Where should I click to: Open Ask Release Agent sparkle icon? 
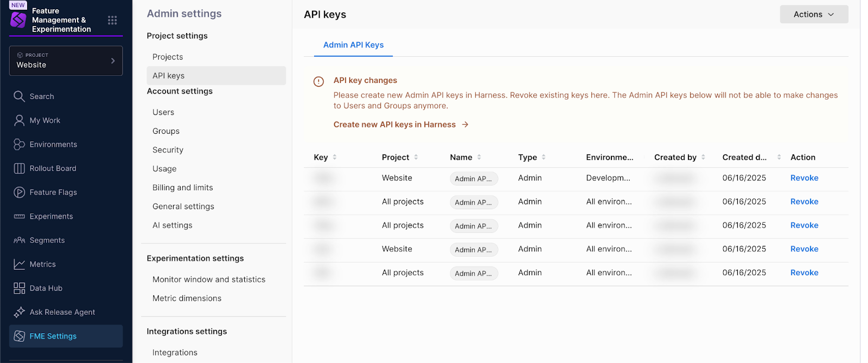[19, 312]
